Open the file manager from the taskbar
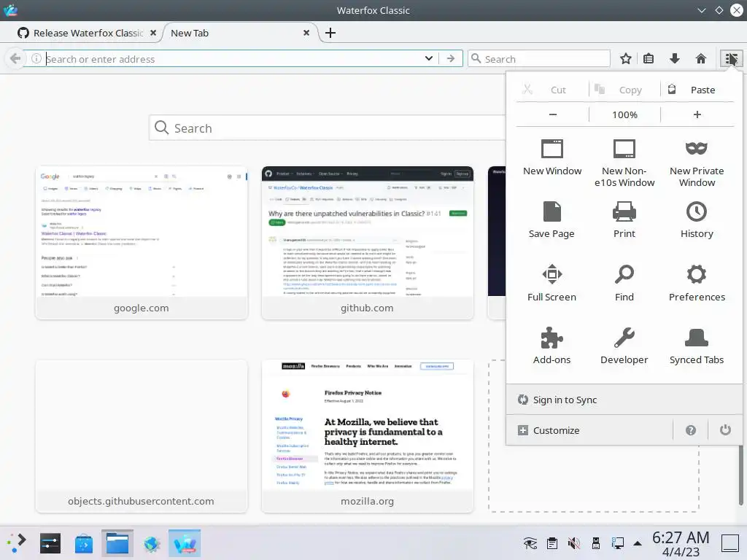Image resolution: width=747 pixels, height=560 pixels. tap(117, 543)
